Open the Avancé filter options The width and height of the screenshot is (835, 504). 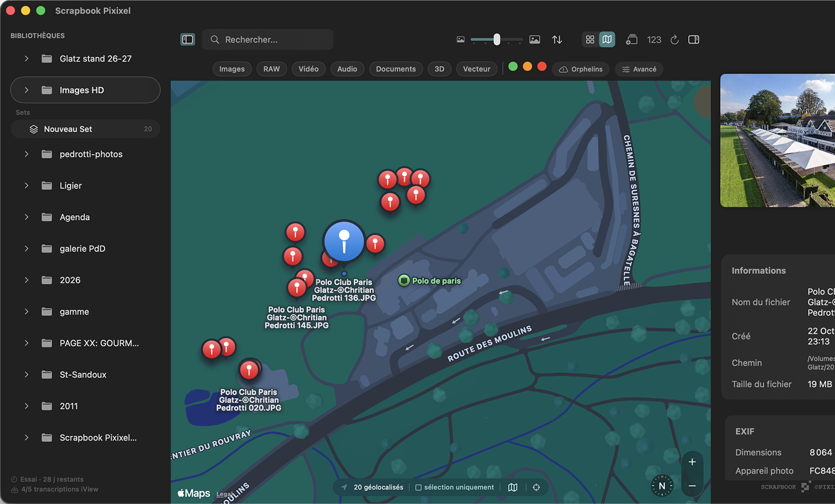click(639, 69)
